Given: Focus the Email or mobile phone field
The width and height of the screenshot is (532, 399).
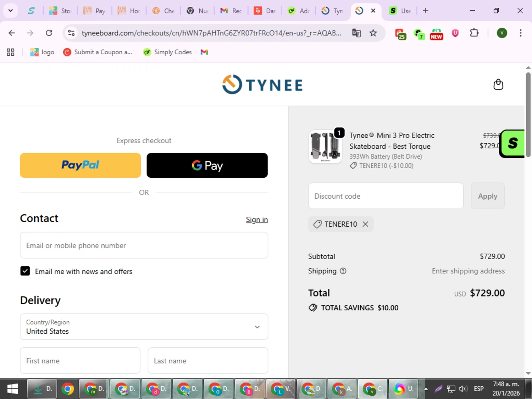Looking at the screenshot, I should 144,245.
